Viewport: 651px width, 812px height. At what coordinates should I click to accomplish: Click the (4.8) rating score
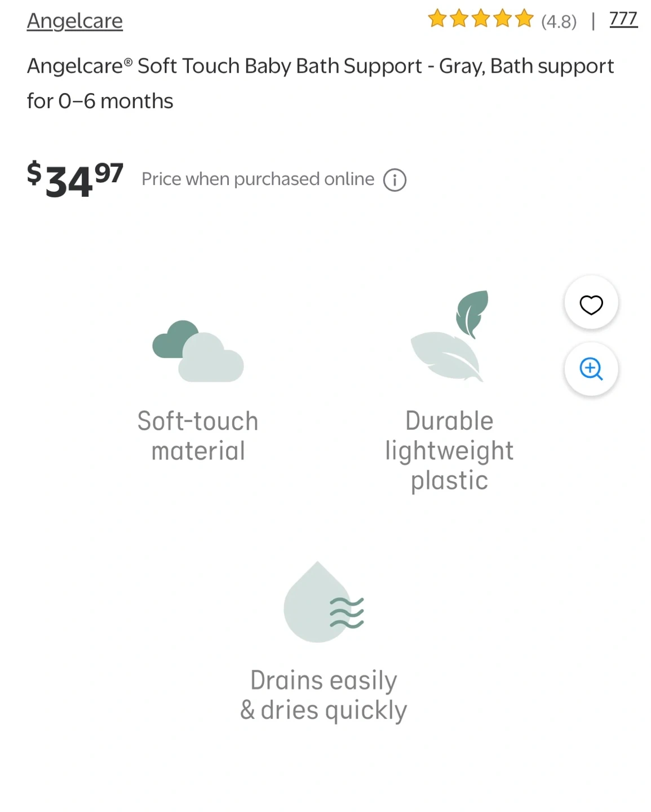559,22
